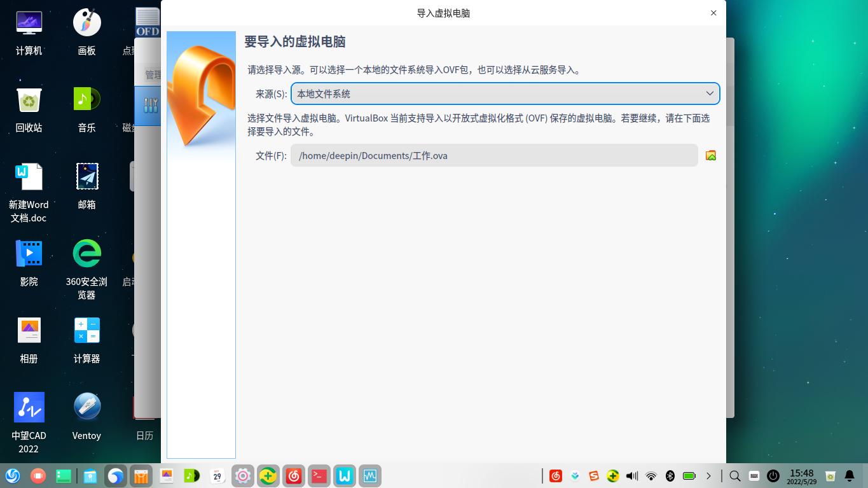The image size is (868, 488).
Task: Launch 360安全浏览器 from the desktop
Action: 86,253
